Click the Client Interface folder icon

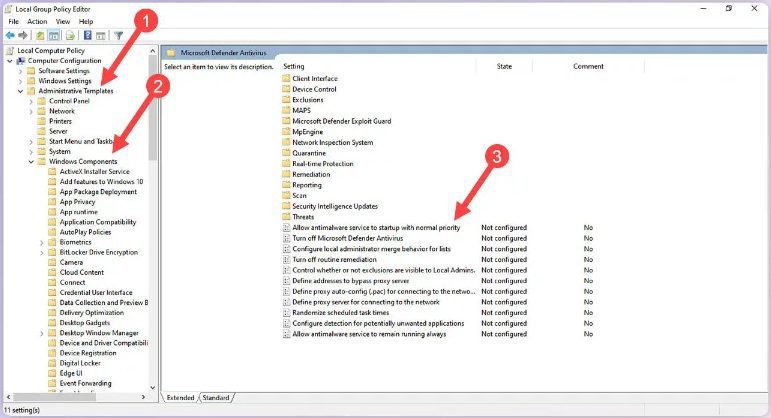(287, 78)
